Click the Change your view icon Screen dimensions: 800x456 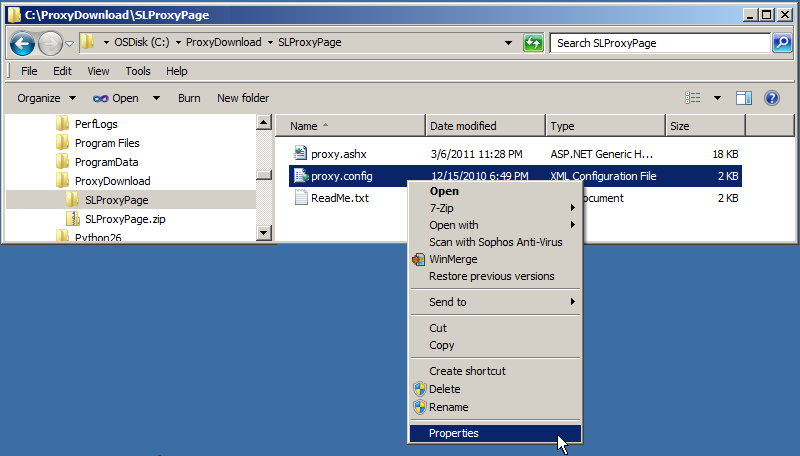click(x=692, y=97)
